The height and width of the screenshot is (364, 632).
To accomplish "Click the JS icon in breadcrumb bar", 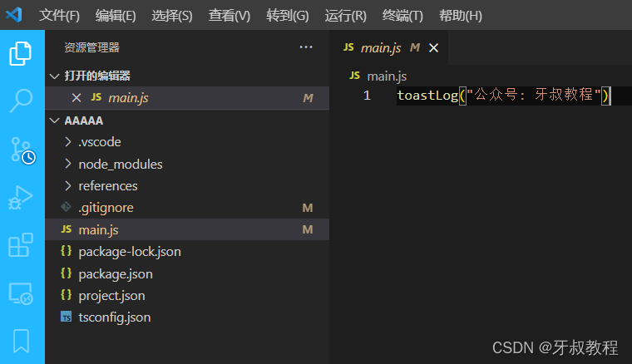I will pyautogui.click(x=355, y=76).
